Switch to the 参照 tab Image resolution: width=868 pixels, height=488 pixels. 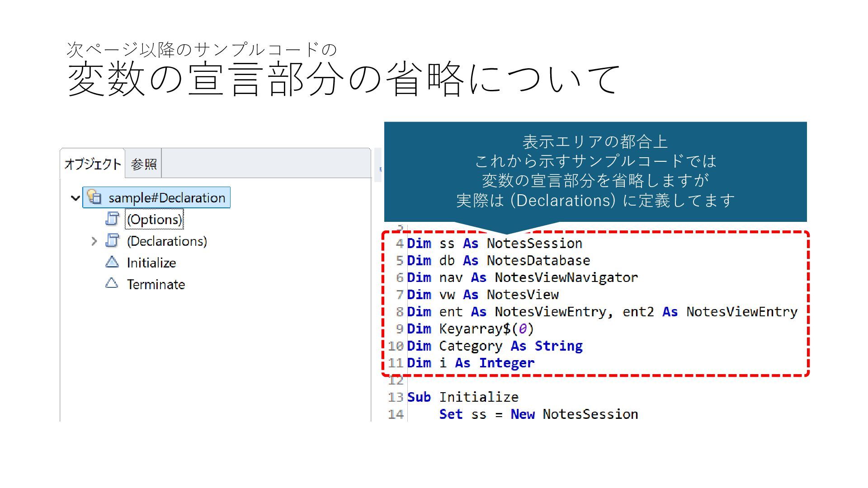coord(143,164)
